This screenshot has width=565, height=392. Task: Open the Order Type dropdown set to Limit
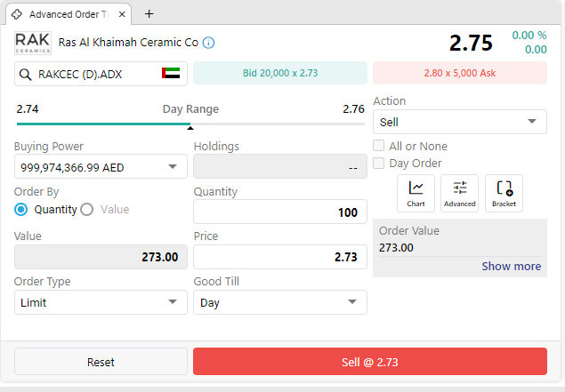[x=101, y=302]
